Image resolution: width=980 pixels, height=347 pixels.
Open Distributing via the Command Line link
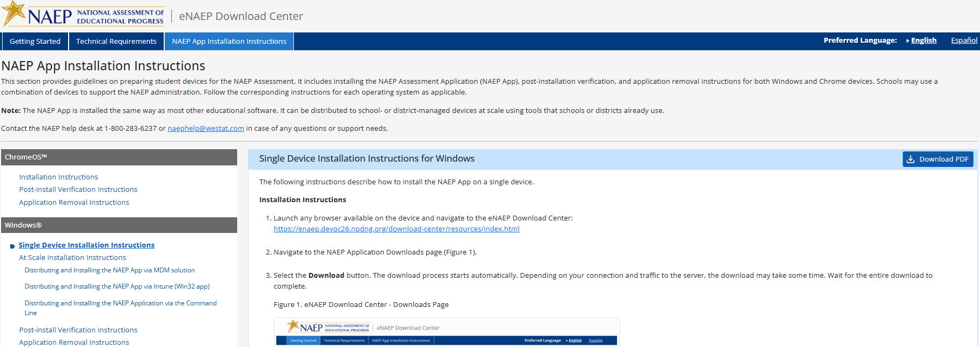(120, 308)
